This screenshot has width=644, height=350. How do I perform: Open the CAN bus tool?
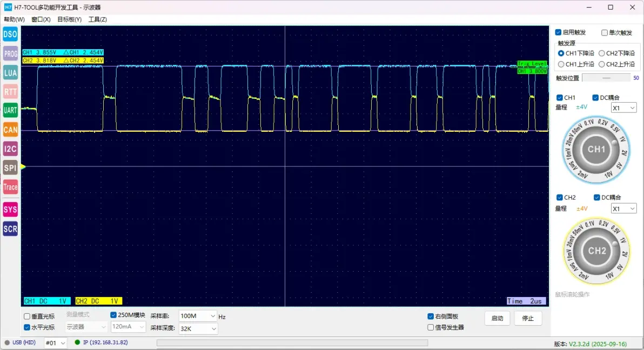tap(10, 130)
